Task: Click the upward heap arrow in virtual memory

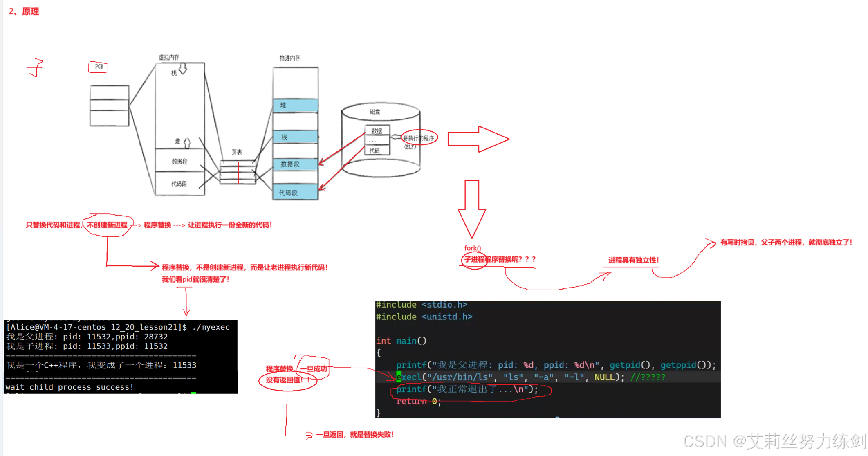Action: (x=187, y=142)
